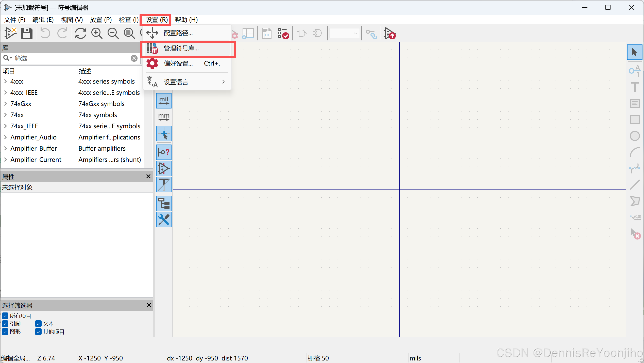Open the 文件 (F) menu
Image resolution: width=644 pixels, height=363 pixels.
15,20
